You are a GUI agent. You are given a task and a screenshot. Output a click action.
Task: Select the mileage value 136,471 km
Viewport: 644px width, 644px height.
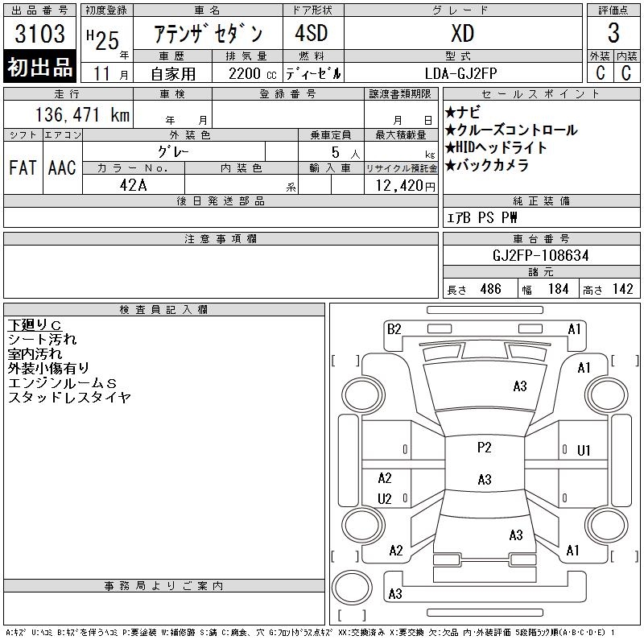83,114
